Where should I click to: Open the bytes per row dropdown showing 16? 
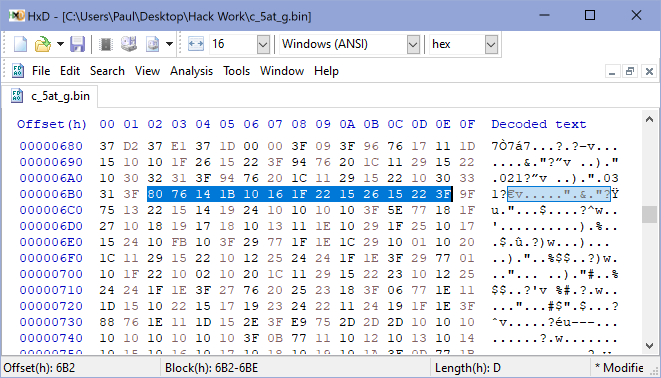(x=263, y=44)
